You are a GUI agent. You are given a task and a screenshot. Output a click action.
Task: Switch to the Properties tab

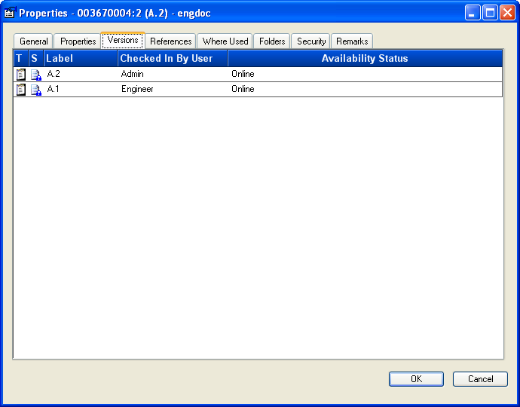pos(78,41)
